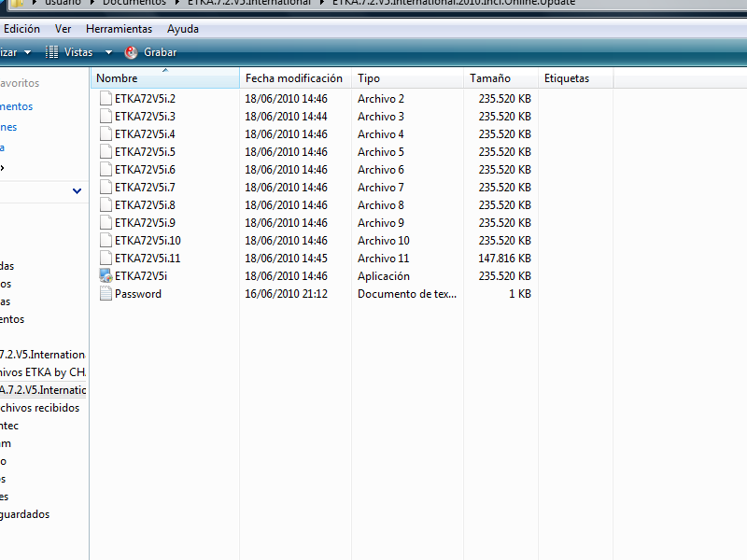Click the date 18/06/2010 14:45
The height and width of the screenshot is (560, 747).
(x=286, y=259)
